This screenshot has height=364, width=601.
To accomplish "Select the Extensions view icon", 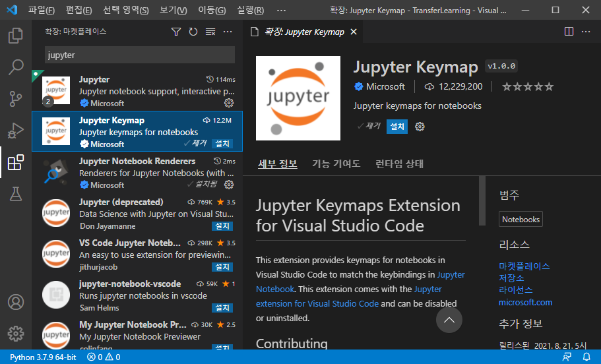I will click(x=16, y=162).
